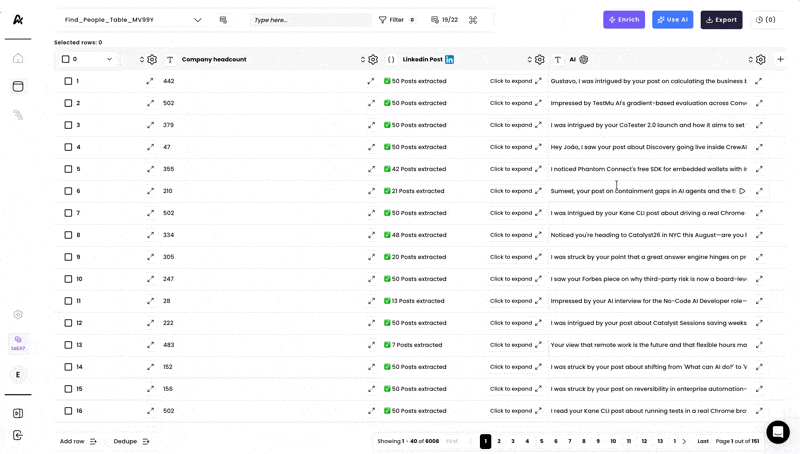Click the table icon next to the table name
This screenshot has height=454, width=800.
pyautogui.click(x=223, y=20)
